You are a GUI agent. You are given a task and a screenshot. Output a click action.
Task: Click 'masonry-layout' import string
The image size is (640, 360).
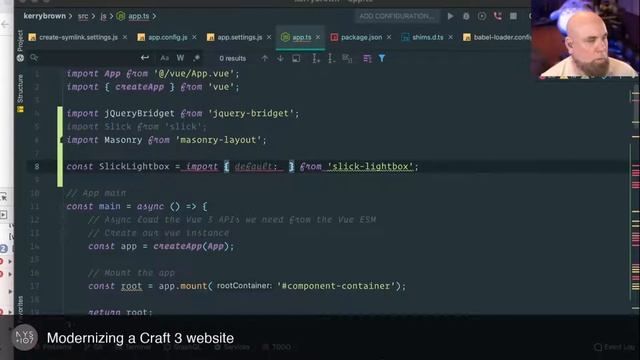tap(218, 140)
